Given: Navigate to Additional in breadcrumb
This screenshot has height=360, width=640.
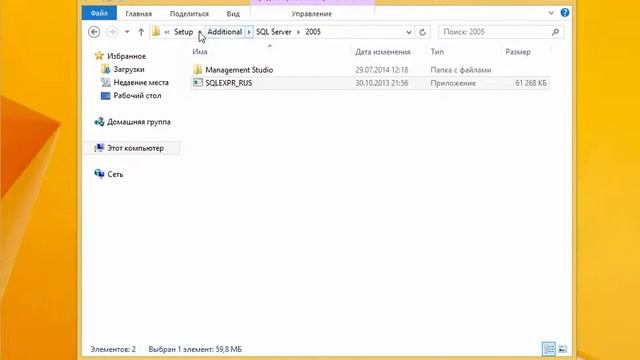Looking at the screenshot, I should (224, 32).
